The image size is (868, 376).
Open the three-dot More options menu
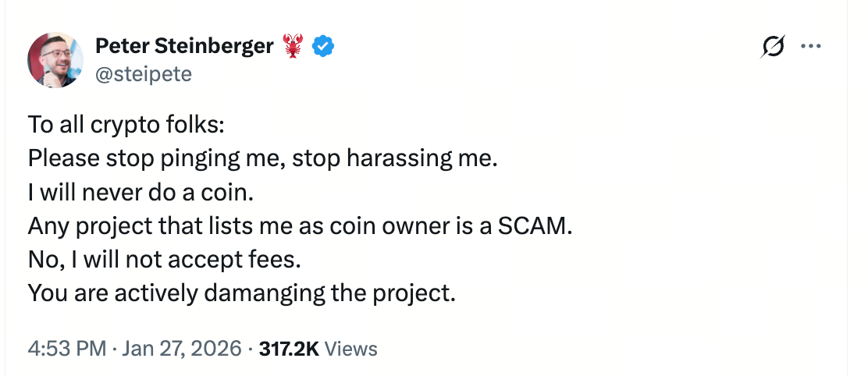coord(811,47)
